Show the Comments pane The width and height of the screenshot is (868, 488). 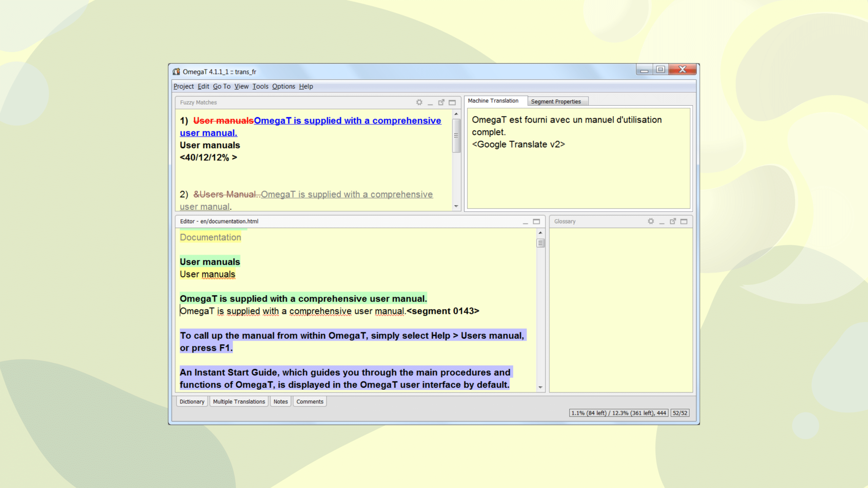(310, 402)
